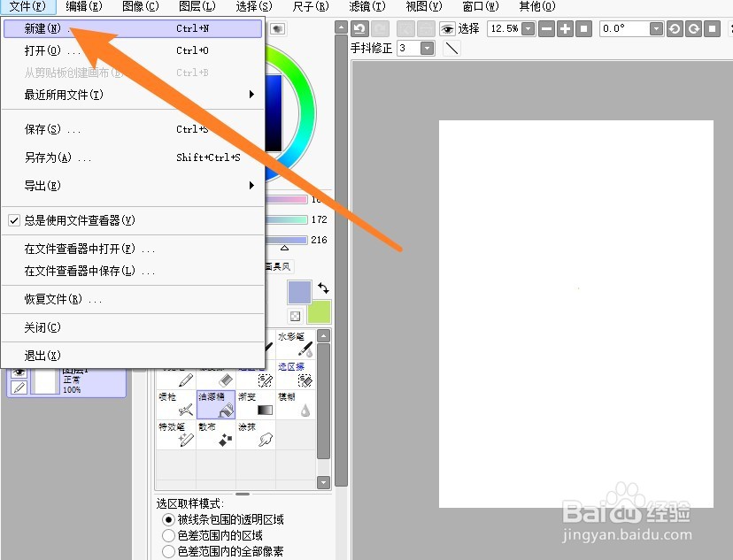Choose 恢复文件 menu item
The image size is (733, 560).
pos(133,299)
